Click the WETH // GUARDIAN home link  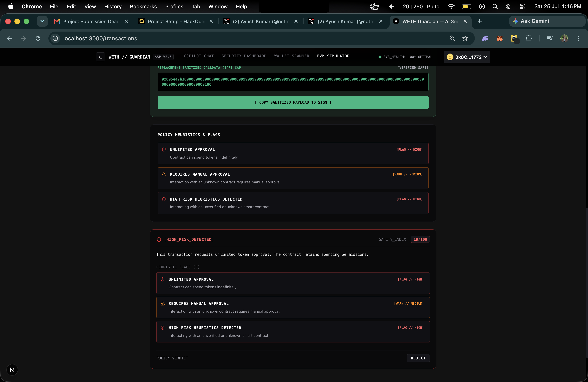pos(129,57)
